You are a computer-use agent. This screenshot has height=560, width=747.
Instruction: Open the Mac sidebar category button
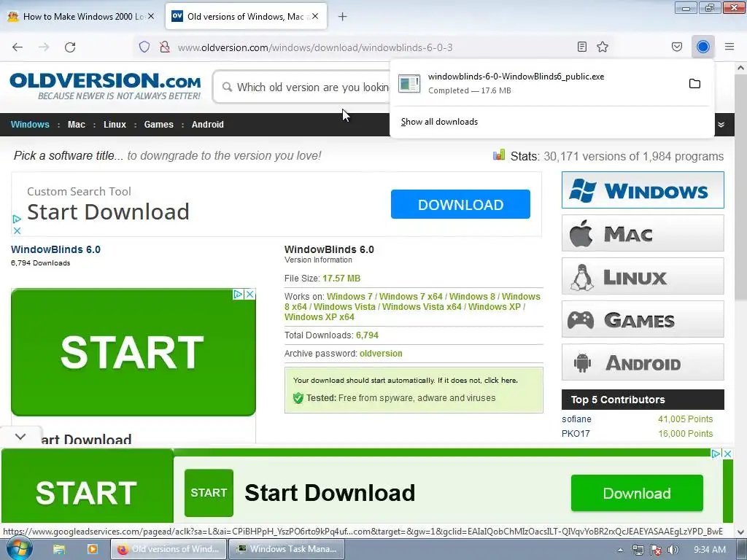(643, 233)
